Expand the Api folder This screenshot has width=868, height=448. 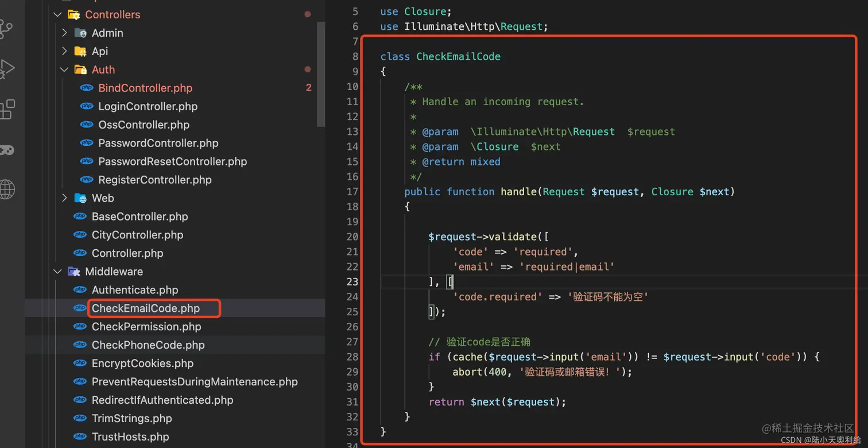pos(64,51)
